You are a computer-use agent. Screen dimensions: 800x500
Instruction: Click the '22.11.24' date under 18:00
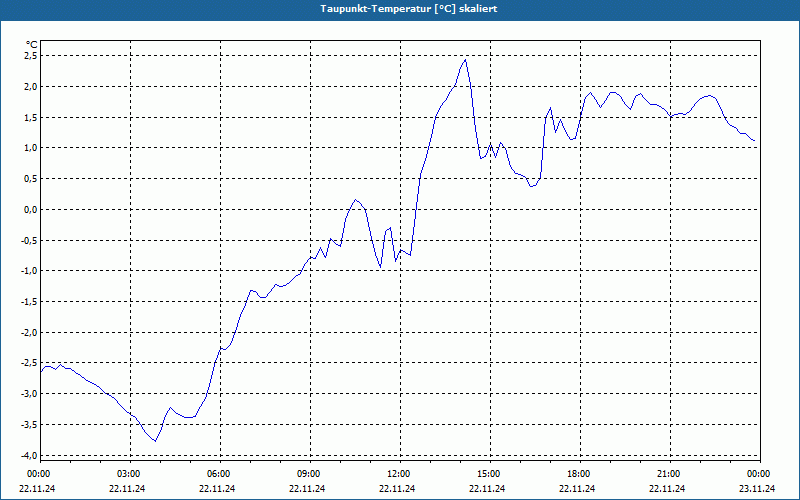pyautogui.click(x=577, y=488)
